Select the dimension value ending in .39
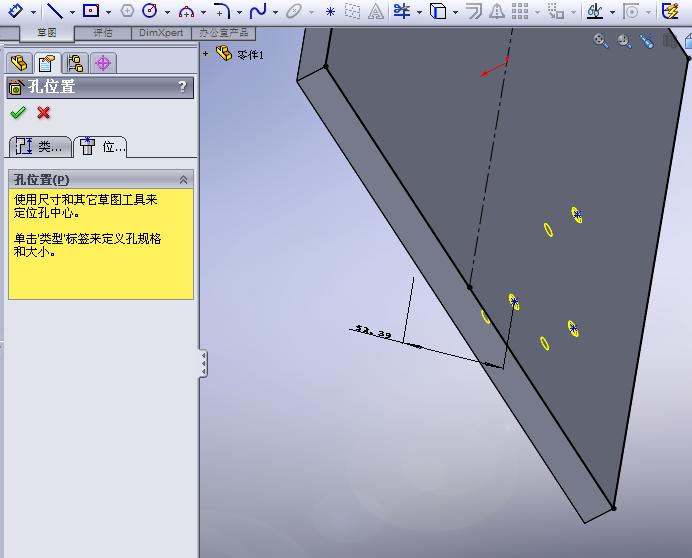This screenshot has height=558, width=692. pyautogui.click(x=373, y=332)
